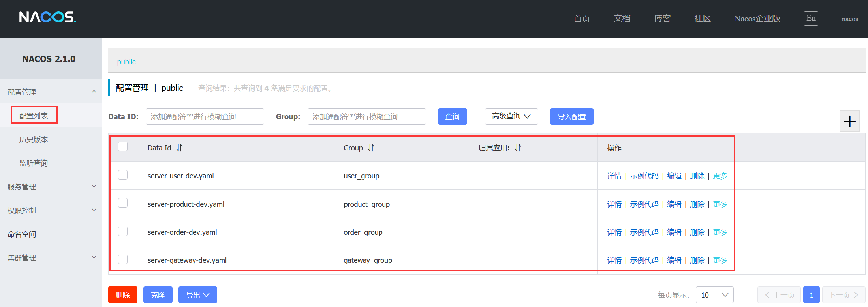Expand the 服务管理 sidebar menu

(x=51, y=187)
